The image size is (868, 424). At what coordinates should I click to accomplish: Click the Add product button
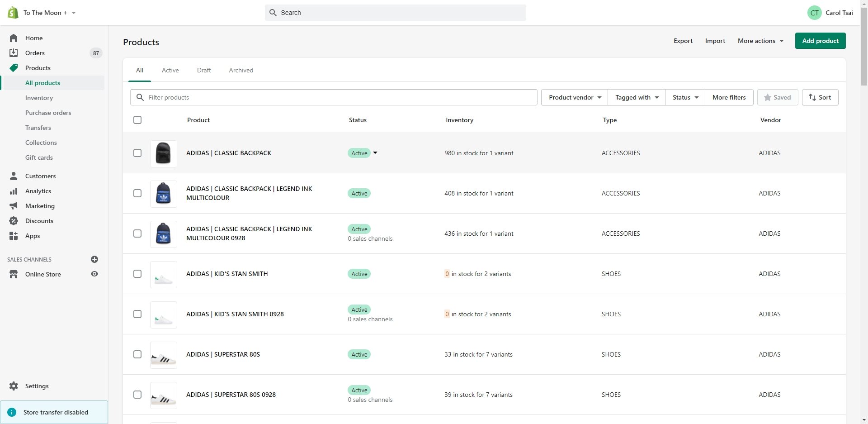pyautogui.click(x=820, y=41)
